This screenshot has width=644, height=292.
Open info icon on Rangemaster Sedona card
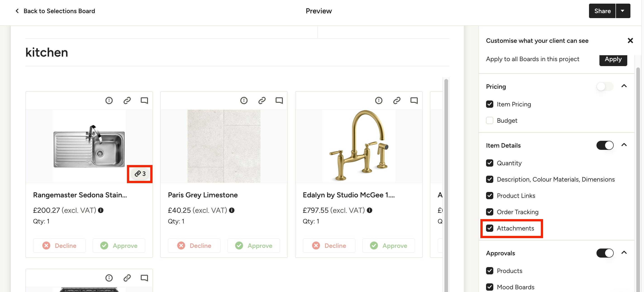[x=109, y=101]
